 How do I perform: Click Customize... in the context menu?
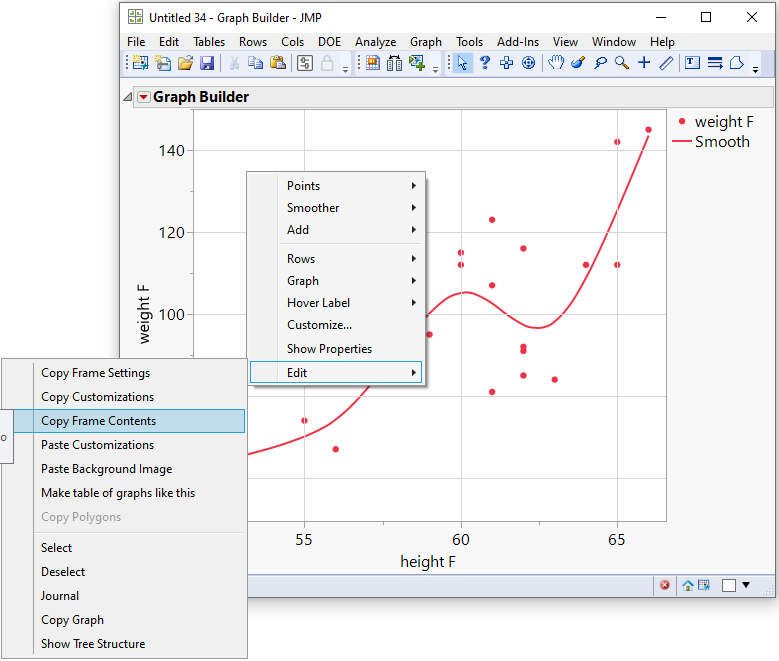(x=319, y=325)
